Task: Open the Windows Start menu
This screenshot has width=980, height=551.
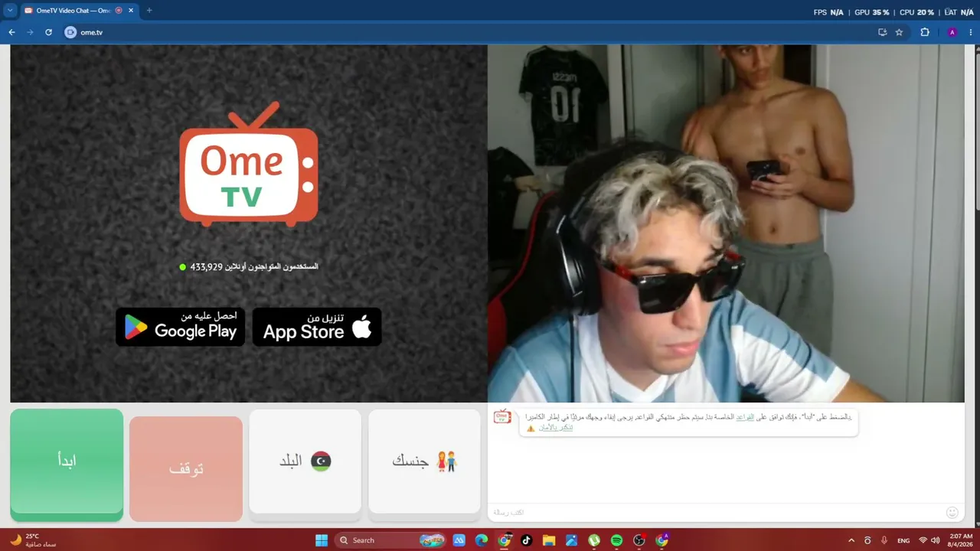Action: tap(322, 540)
